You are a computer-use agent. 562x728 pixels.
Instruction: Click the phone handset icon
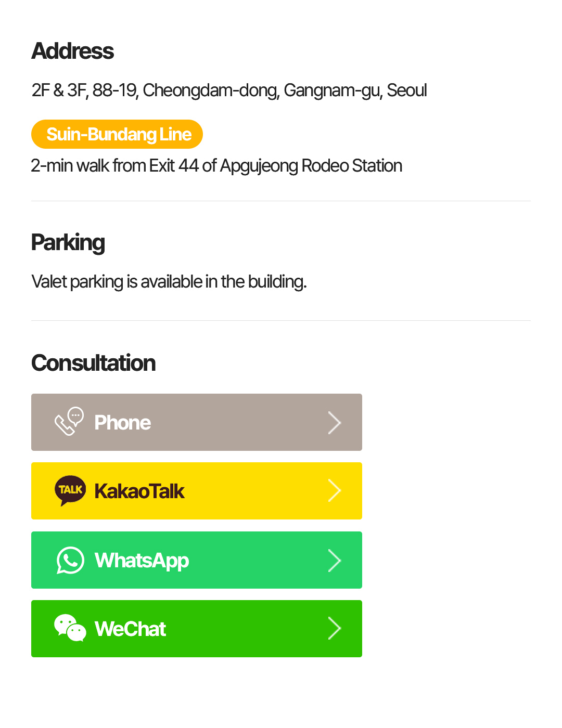click(69, 422)
